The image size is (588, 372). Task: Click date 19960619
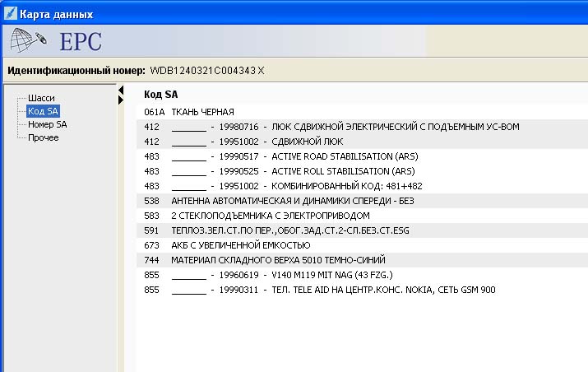238,275
